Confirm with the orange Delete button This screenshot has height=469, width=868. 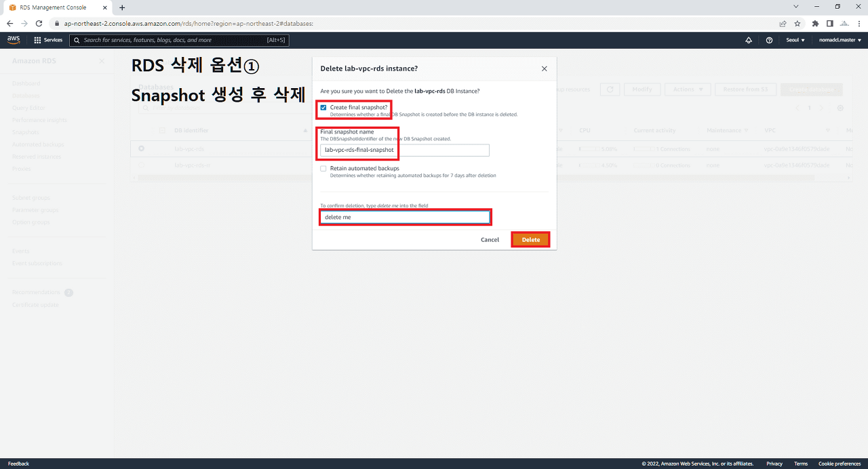click(x=531, y=240)
